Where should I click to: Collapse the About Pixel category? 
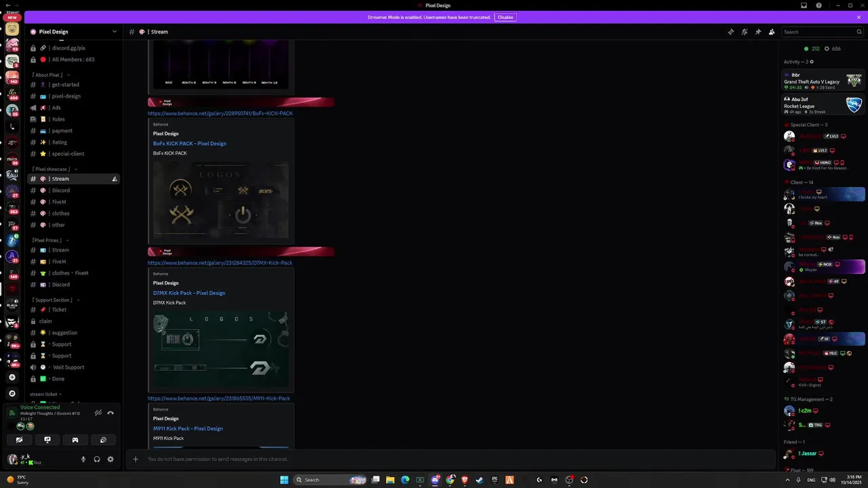pos(51,75)
